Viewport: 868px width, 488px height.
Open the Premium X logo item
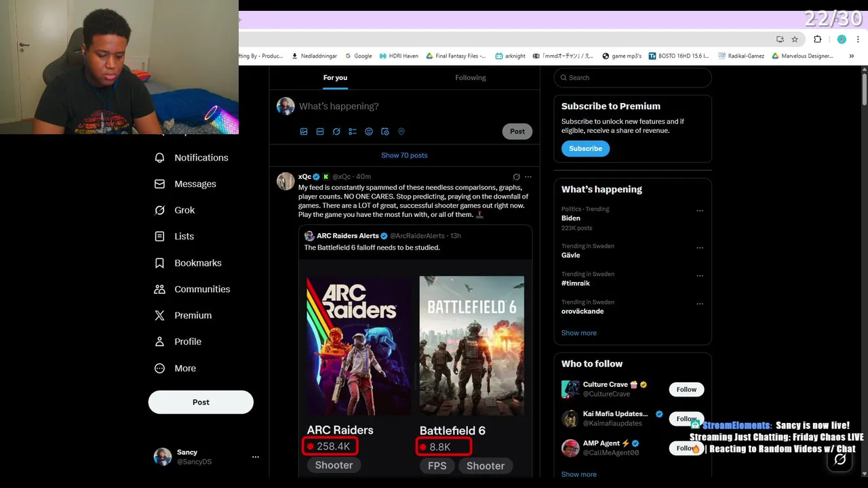click(159, 315)
